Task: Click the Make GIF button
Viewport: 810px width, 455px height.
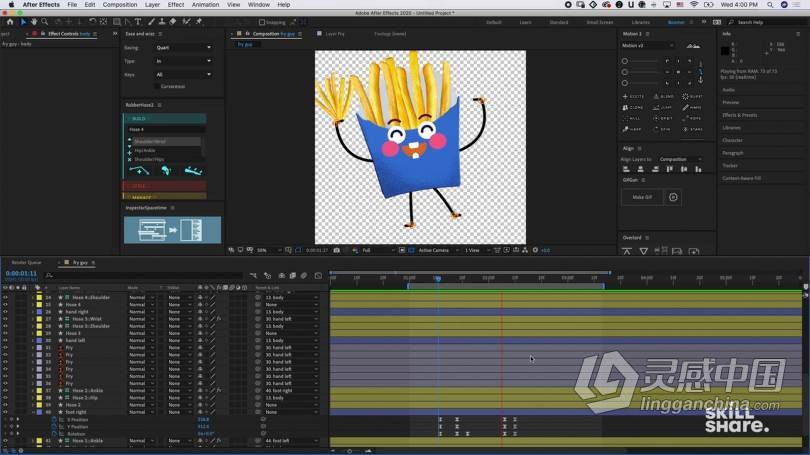Action: [642, 197]
